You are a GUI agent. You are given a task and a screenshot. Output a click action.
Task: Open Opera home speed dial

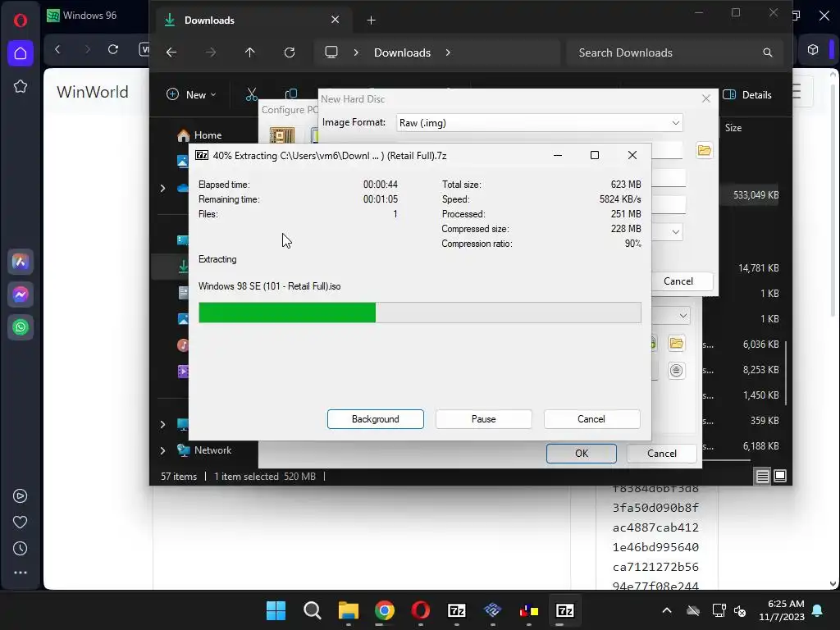coord(21,53)
